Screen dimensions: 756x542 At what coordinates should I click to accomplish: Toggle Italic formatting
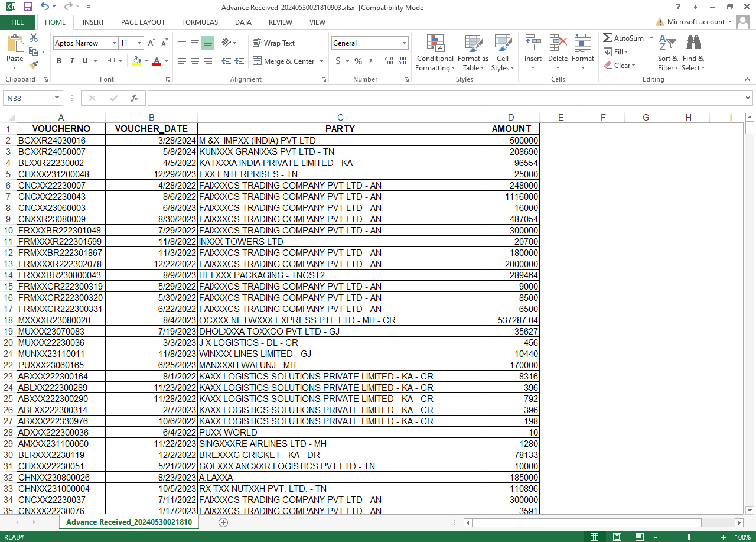coord(72,61)
